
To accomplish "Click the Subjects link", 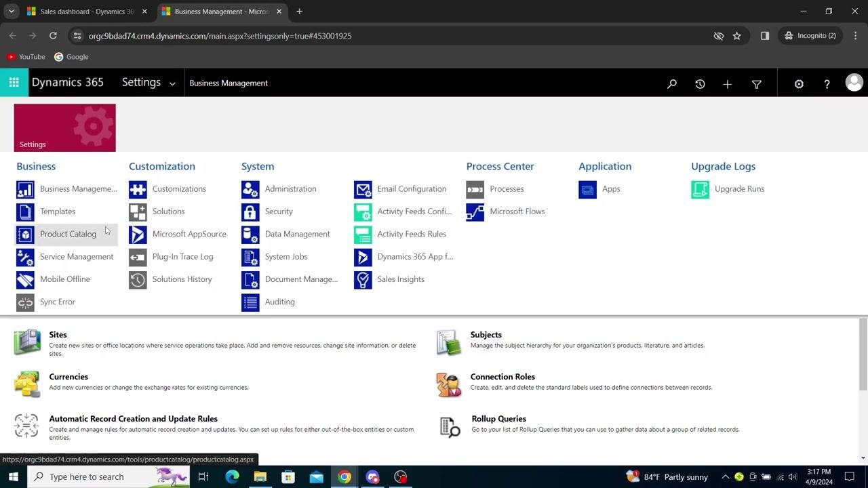I will [486, 335].
